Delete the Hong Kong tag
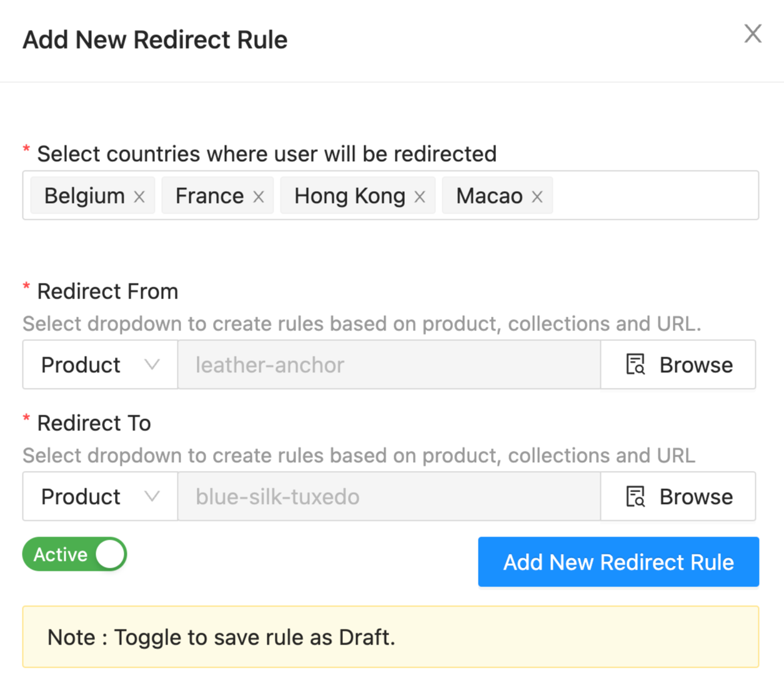Image resolution: width=784 pixels, height=697 pixels. (420, 197)
